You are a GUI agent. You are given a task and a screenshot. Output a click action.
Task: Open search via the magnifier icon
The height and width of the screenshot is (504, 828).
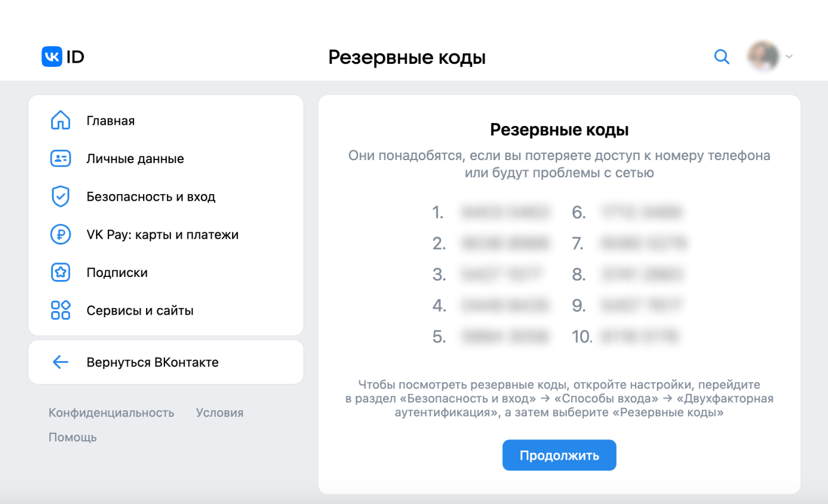[721, 56]
